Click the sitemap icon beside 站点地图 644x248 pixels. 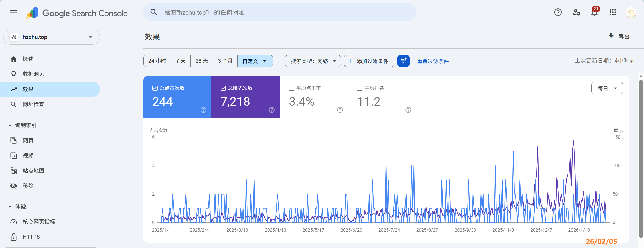click(14, 171)
